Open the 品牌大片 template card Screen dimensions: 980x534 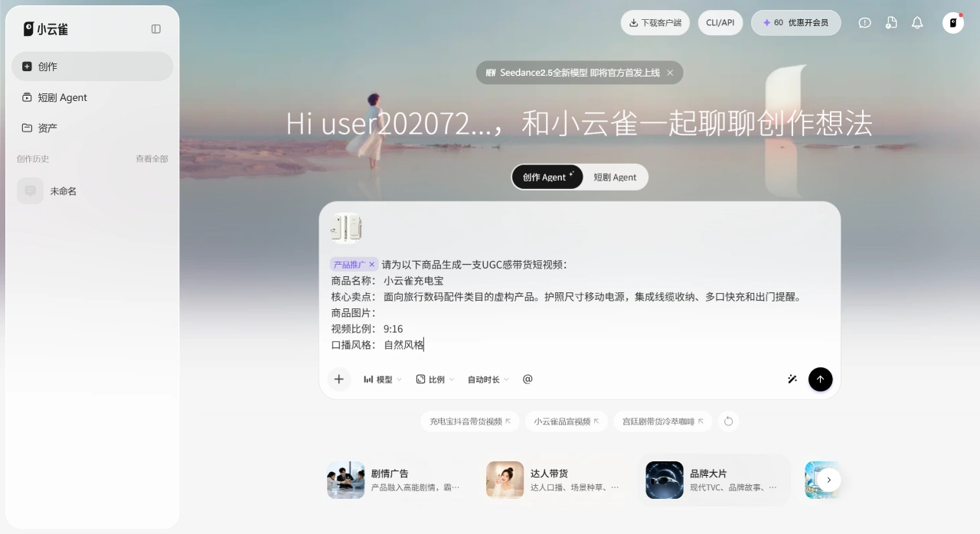(x=715, y=480)
